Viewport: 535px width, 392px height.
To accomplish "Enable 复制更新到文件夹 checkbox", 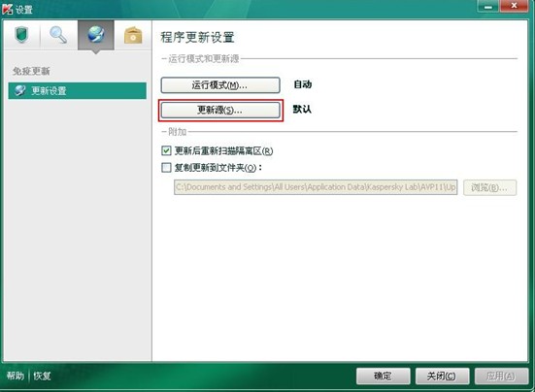I will point(166,167).
